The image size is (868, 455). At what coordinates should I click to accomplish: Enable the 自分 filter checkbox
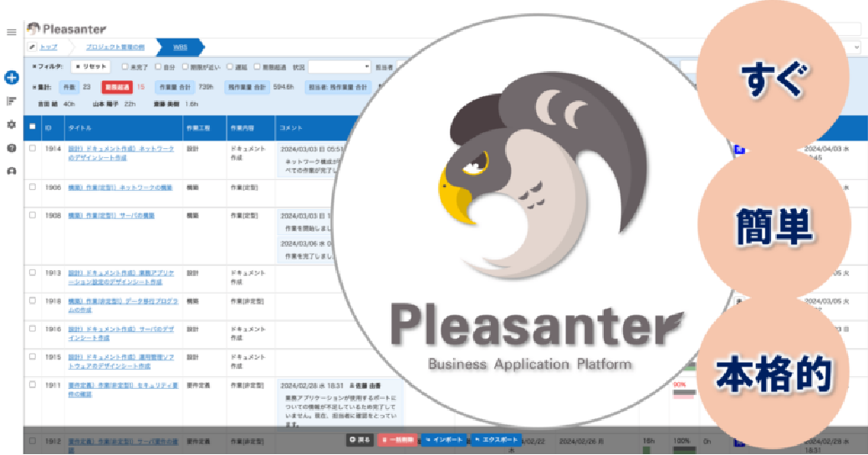click(158, 67)
